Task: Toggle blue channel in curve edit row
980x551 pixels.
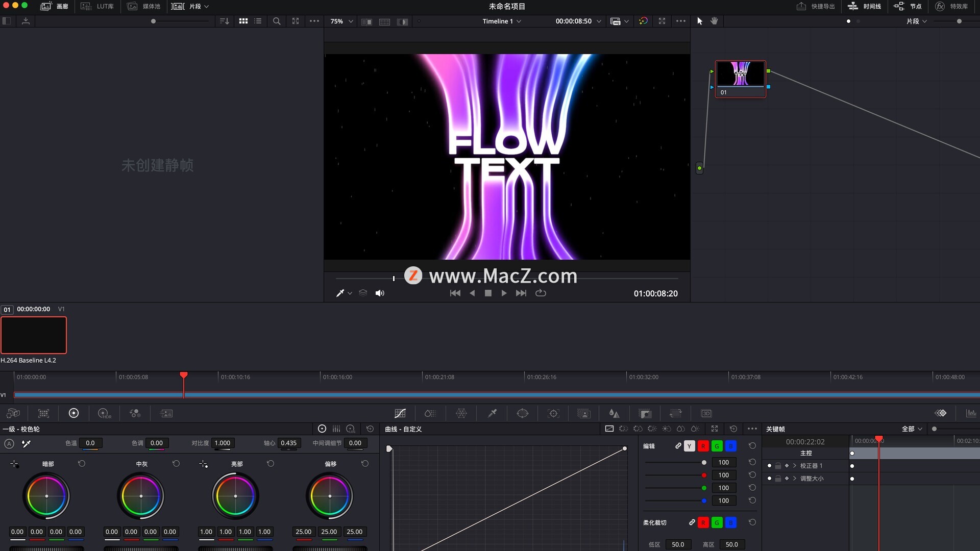Action: tap(731, 446)
